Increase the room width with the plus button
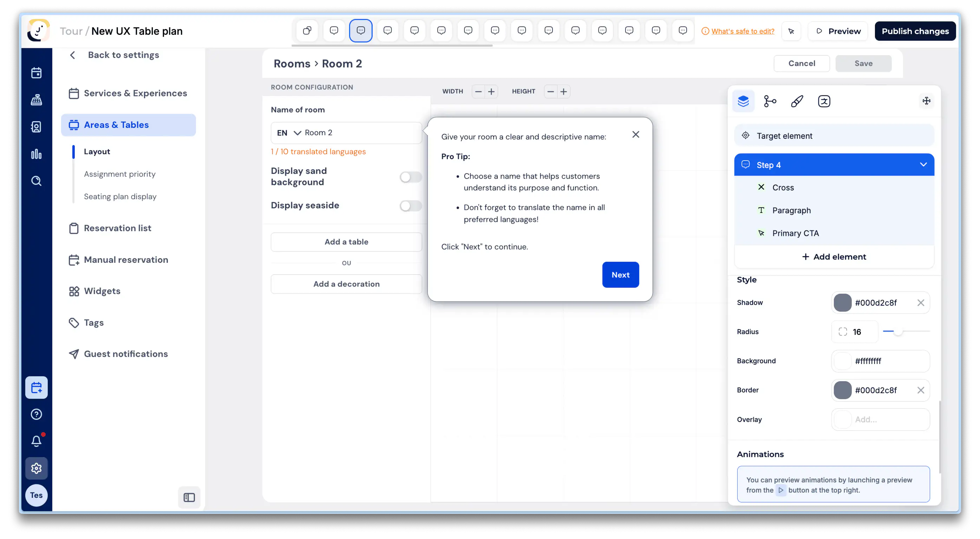980x539 pixels. click(491, 91)
